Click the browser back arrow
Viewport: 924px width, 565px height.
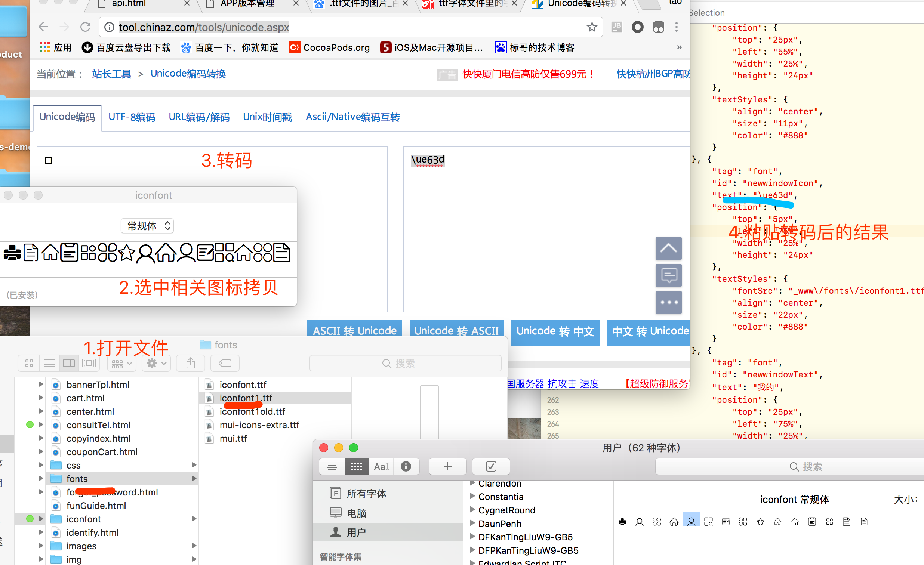[x=43, y=27]
